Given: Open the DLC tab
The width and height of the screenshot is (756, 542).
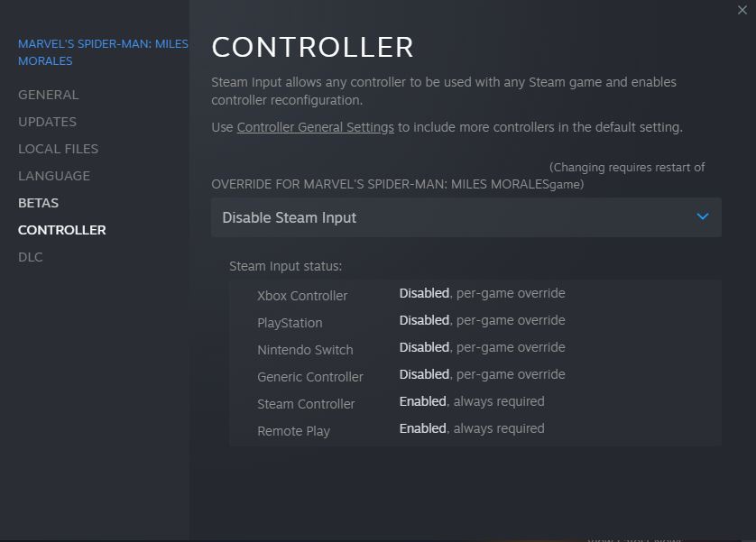Looking at the screenshot, I should click(x=31, y=257).
